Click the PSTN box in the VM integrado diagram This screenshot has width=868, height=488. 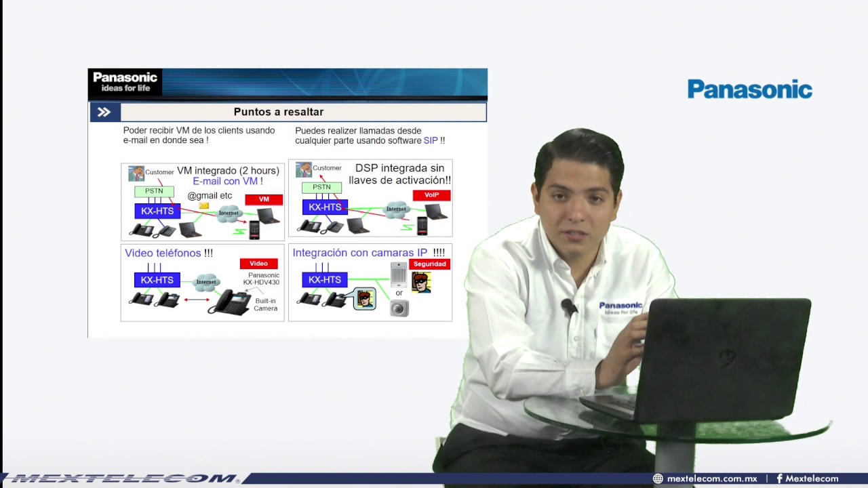pos(154,191)
